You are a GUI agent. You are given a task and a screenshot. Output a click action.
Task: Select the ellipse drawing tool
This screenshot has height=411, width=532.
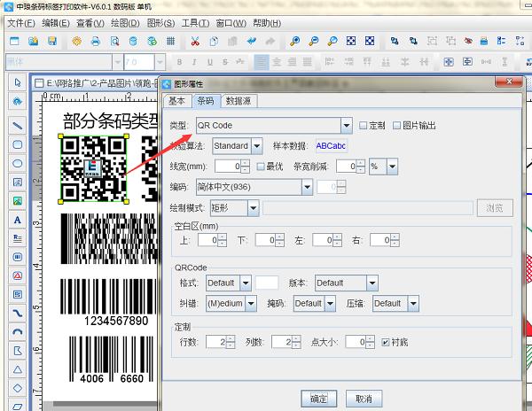pyautogui.click(x=17, y=164)
